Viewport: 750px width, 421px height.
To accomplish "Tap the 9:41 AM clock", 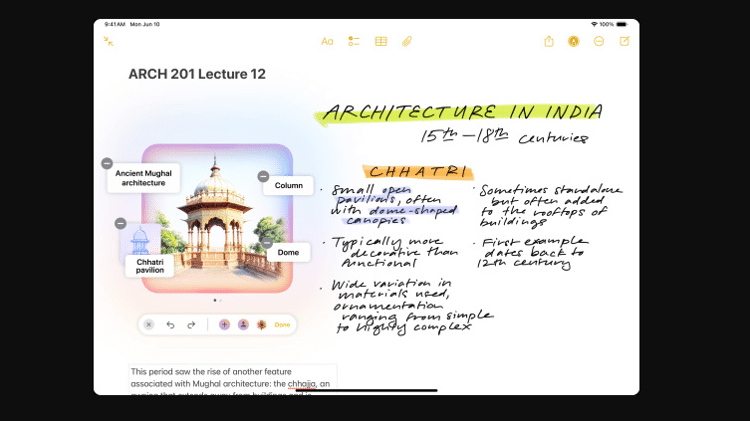I will coord(115,24).
